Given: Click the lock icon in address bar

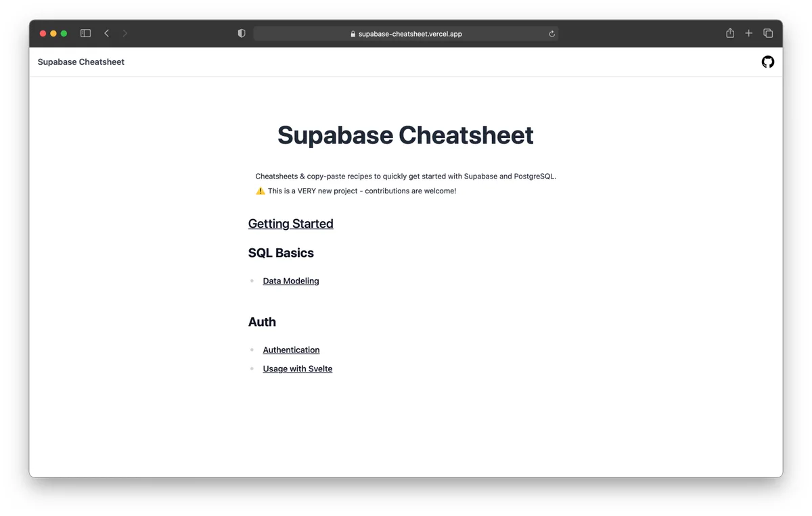Looking at the screenshot, I should click(353, 34).
